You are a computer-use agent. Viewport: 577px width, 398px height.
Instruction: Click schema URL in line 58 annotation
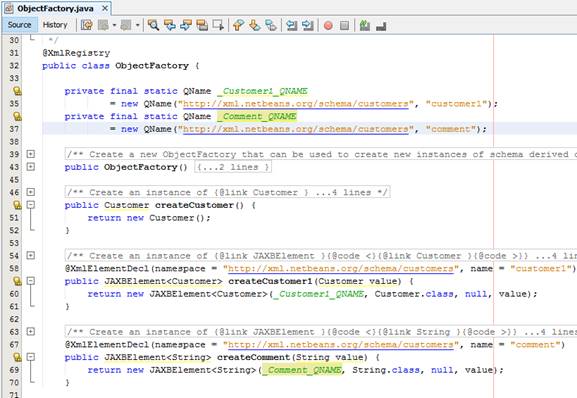tap(341, 269)
